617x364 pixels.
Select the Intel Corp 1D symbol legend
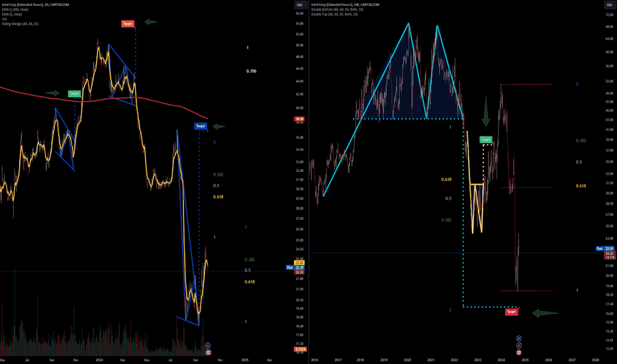tap(35, 5)
